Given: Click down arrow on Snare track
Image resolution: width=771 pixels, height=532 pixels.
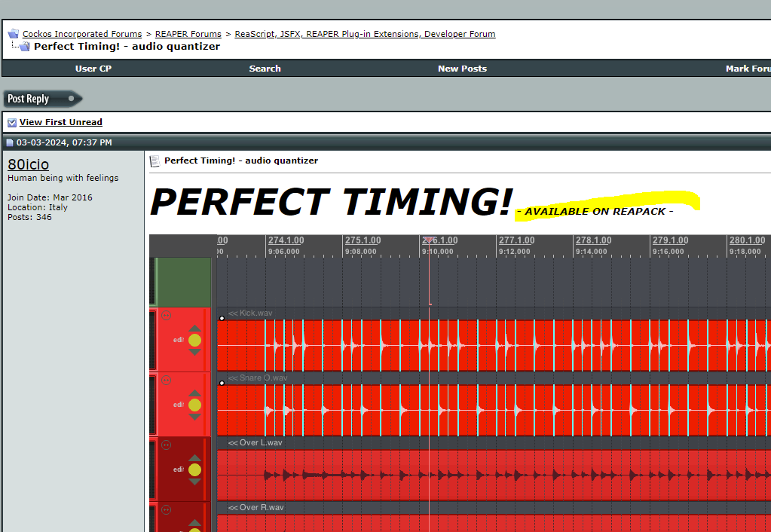Looking at the screenshot, I should pyautogui.click(x=194, y=417).
